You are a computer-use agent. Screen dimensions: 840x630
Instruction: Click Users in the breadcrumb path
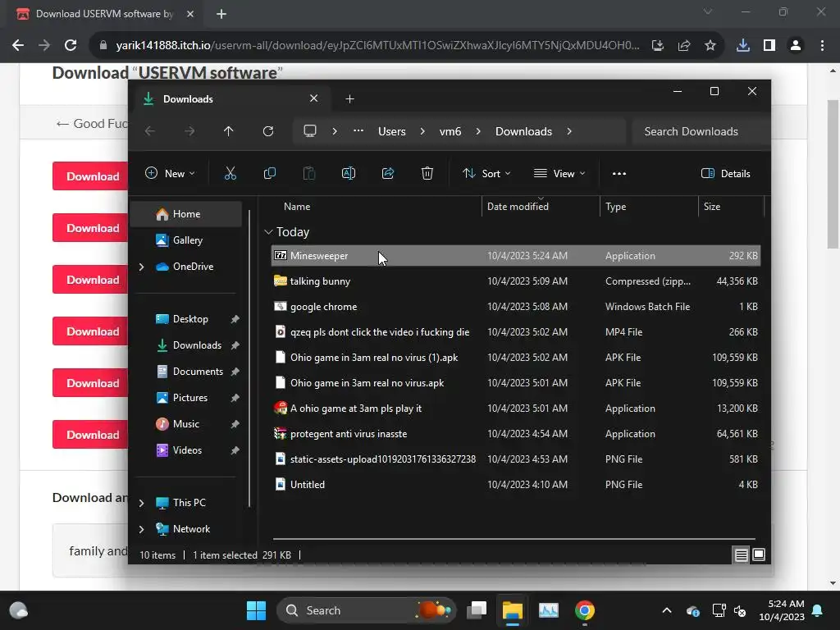point(391,131)
